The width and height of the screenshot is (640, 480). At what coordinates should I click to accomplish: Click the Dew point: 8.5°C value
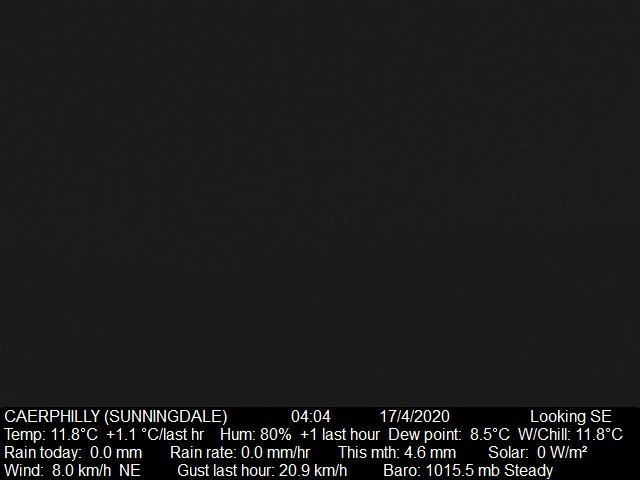tap(449, 435)
